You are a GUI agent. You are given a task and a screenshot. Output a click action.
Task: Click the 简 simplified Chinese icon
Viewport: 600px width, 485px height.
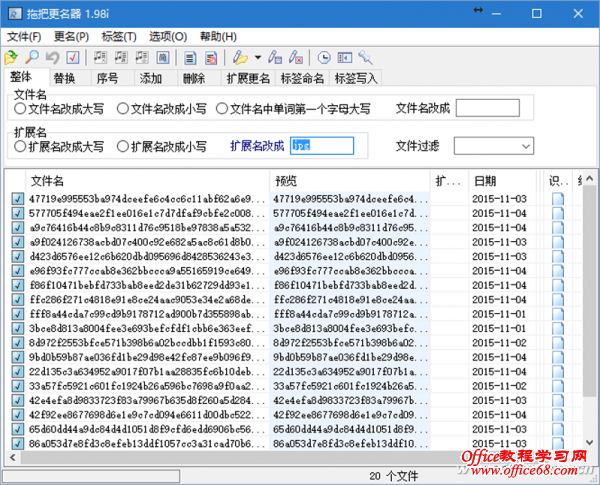click(x=163, y=58)
